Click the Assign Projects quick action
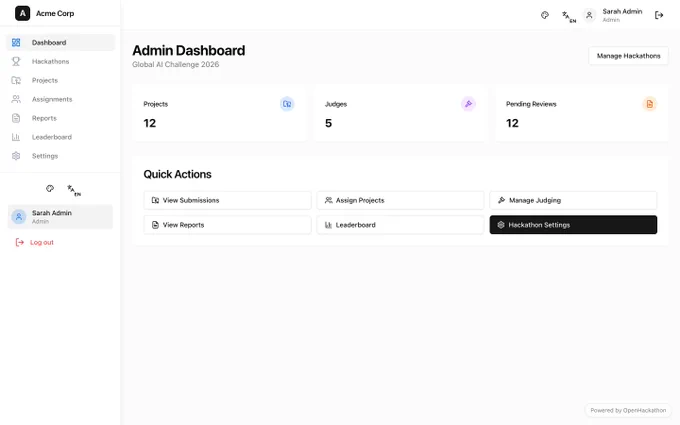The image size is (680, 425). pyautogui.click(x=400, y=200)
